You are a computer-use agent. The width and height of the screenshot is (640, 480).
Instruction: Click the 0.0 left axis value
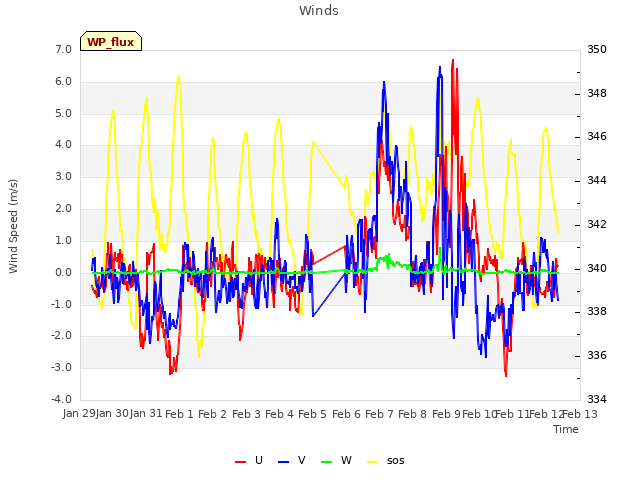63,272
